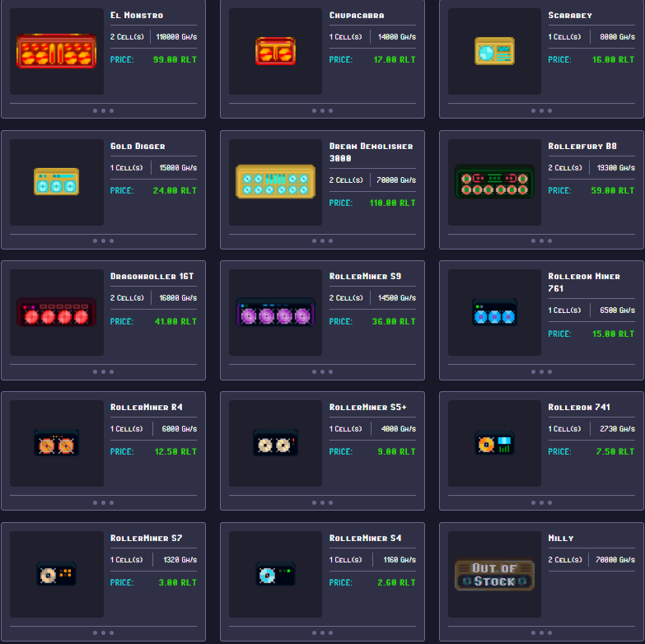Click the 99.00 RLT price
645x644 pixels.
click(175, 59)
